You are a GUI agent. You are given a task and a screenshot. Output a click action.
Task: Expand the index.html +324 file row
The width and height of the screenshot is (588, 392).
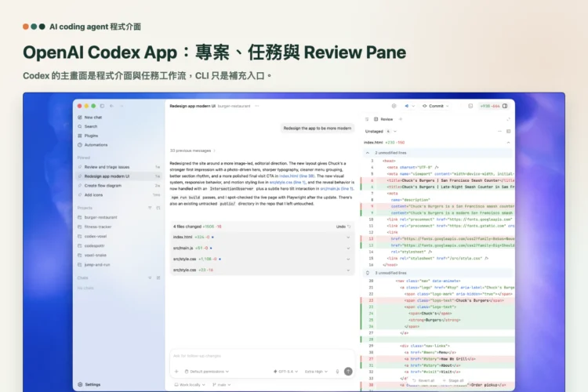point(262,237)
